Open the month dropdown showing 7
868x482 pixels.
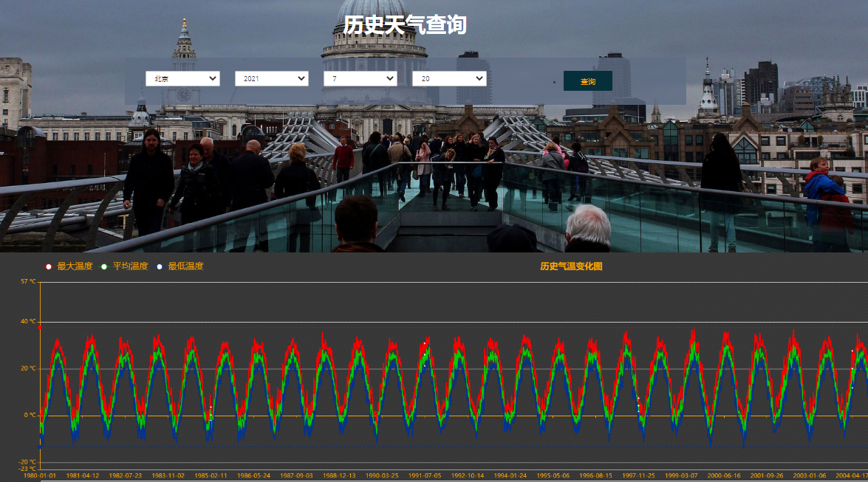(360, 78)
